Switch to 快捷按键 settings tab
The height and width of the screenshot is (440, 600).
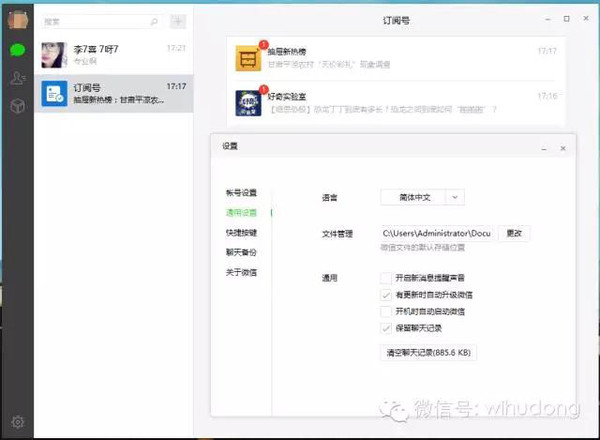(x=241, y=233)
